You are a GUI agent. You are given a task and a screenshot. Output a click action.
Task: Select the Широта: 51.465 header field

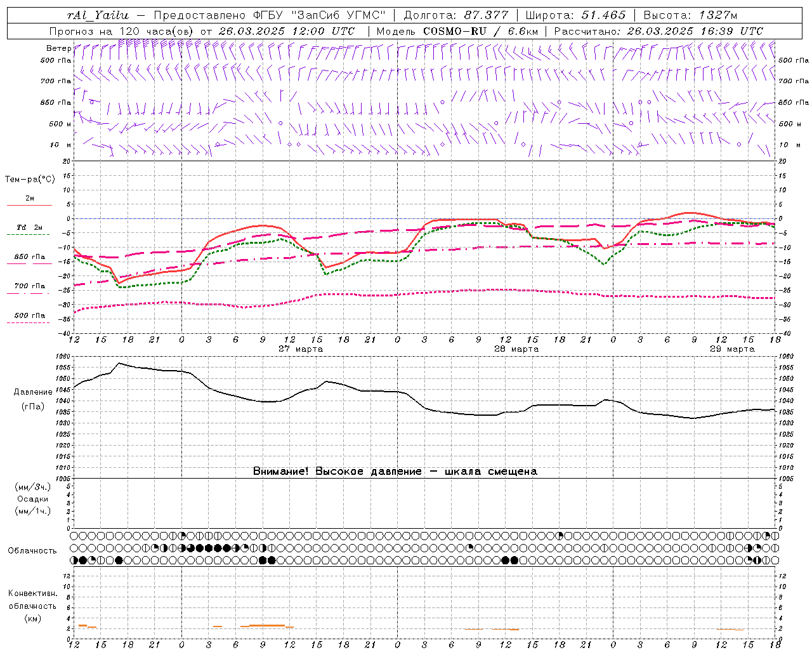575,15
